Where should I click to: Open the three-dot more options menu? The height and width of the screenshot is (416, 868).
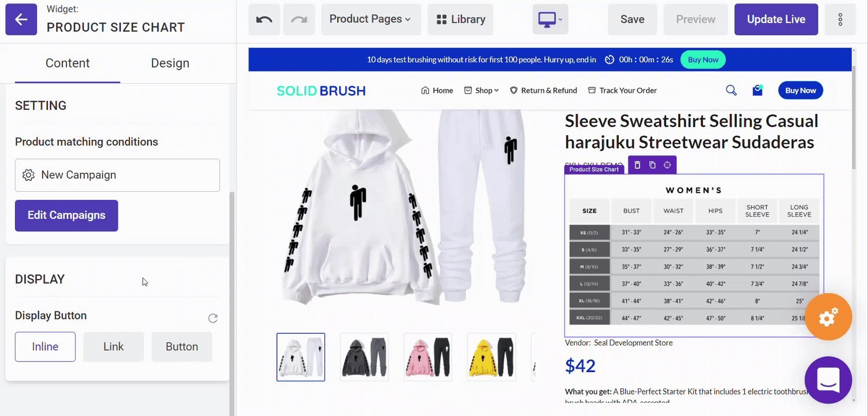point(840,19)
